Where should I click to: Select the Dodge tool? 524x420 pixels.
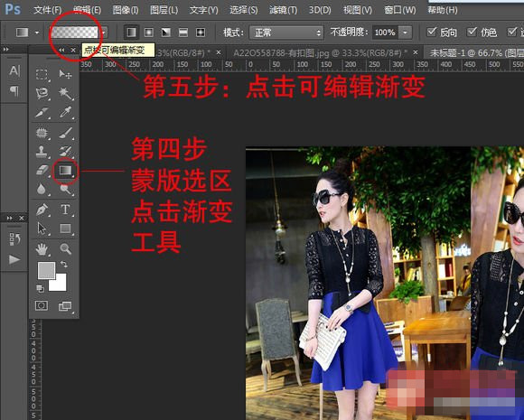[x=65, y=190]
